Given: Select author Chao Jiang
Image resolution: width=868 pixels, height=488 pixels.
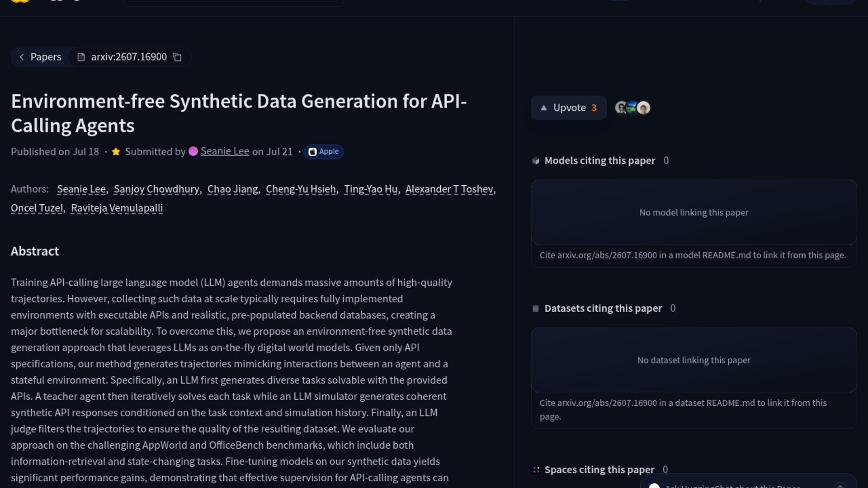Looking at the screenshot, I should [232, 189].
